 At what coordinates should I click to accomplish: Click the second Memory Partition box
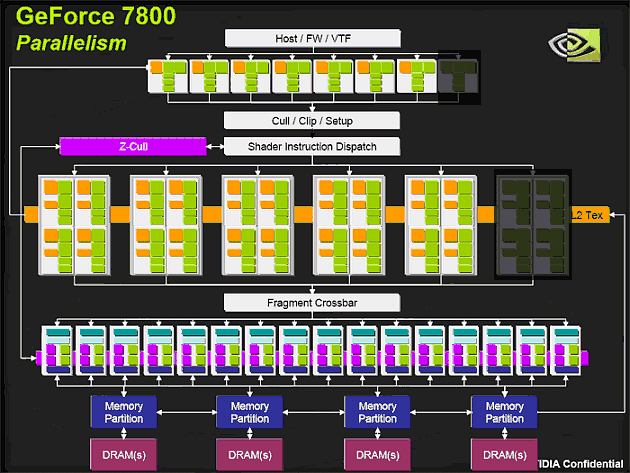(x=249, y=412)
